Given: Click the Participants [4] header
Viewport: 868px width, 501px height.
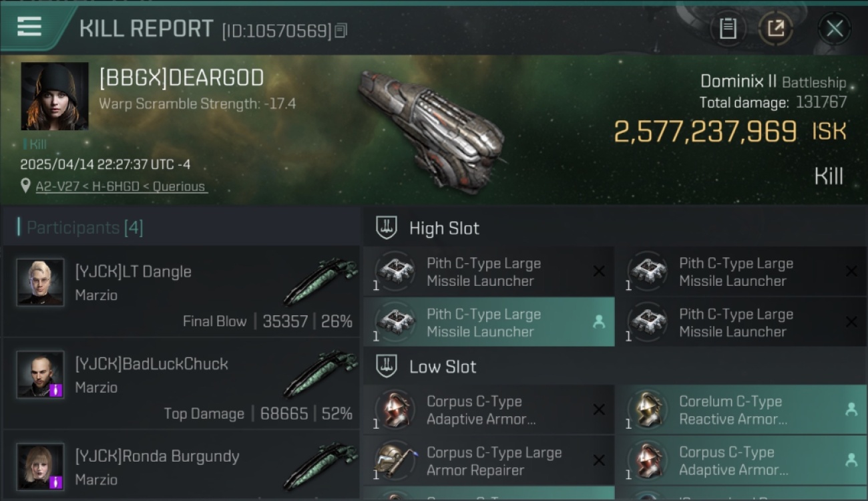Looking at the screenshot, I should tap(84, 228).
